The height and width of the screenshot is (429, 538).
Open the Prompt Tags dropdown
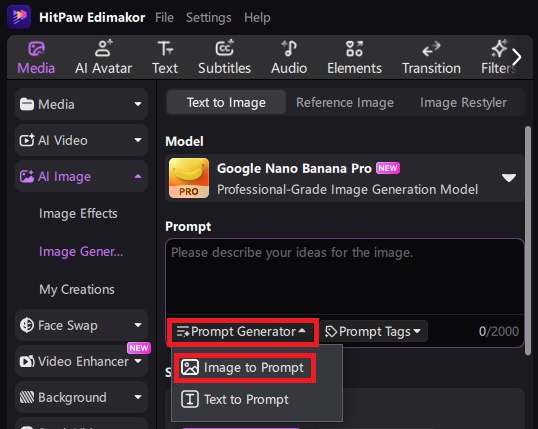pos(373,332)
